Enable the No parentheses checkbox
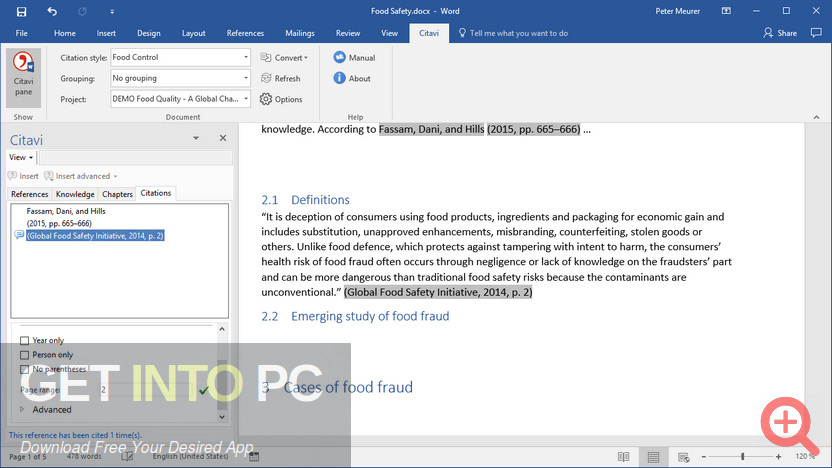Image resolution: width=832 pixels, height=468 pixels. (x=24, y=369)
